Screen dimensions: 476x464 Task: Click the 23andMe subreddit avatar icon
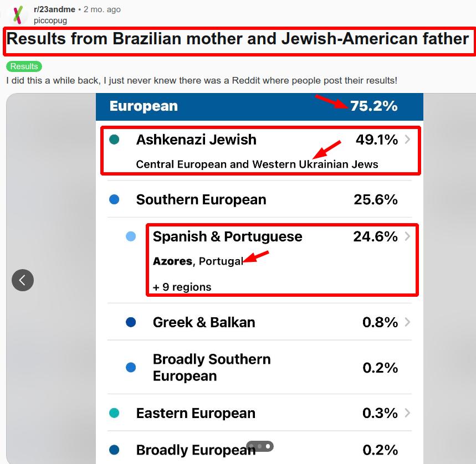click(19, 14)
